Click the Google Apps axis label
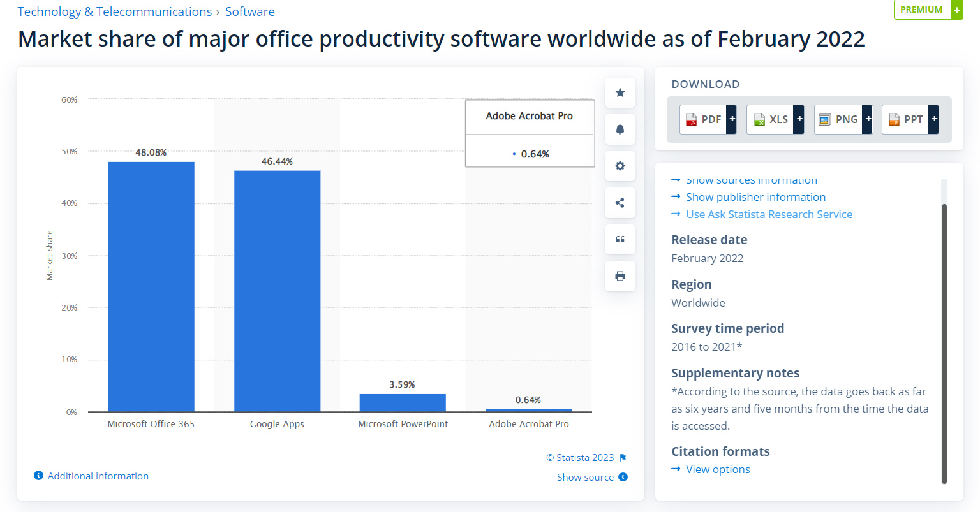Screen dimensions: 980x512 (x=277, y=424)
